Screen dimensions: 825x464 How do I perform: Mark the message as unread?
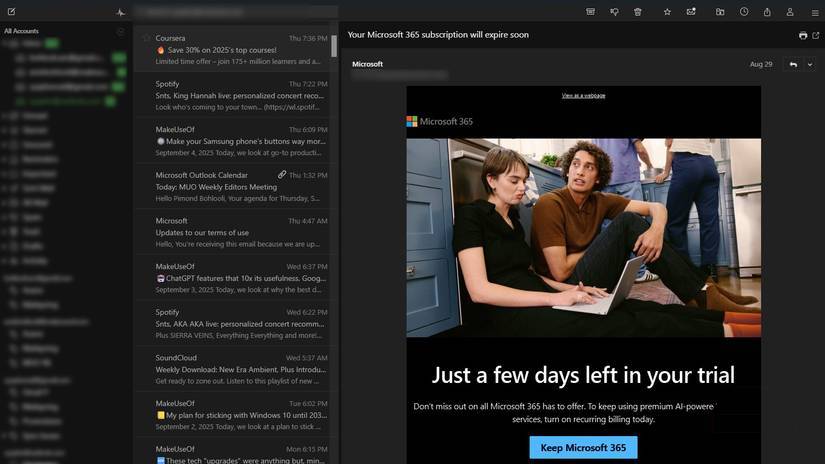(691, 12)
